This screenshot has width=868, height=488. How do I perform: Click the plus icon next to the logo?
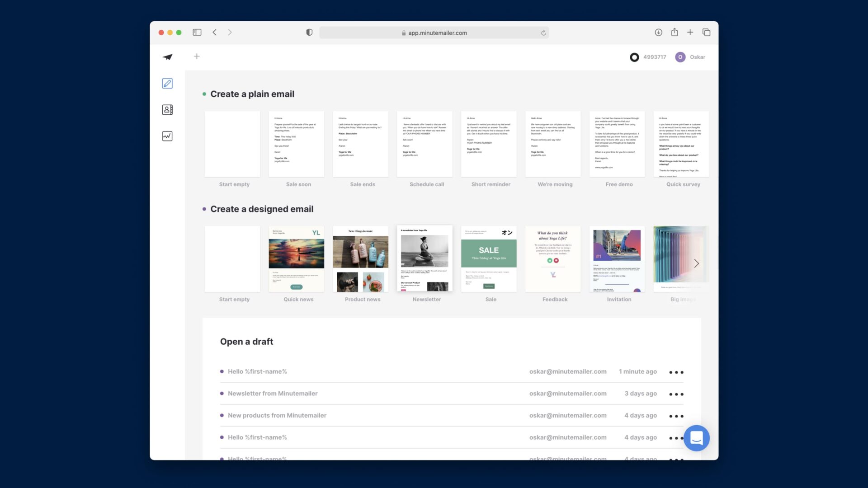[197, 56]
